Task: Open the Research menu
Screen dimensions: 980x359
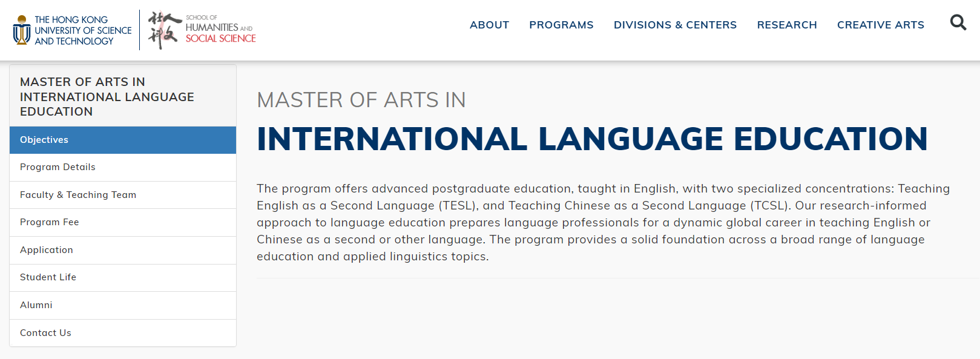Action: tap(787, 25)
